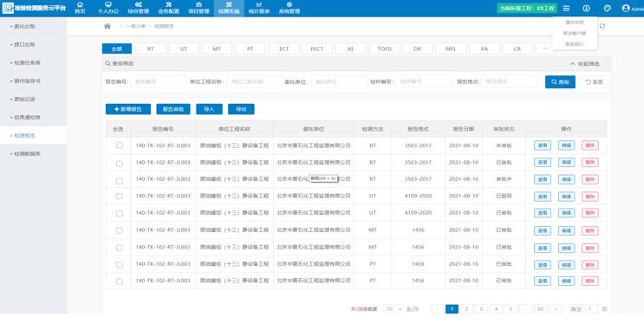Viewport: 644px width, 323px height.
Task: Click the circled info icon in the header
Action: (586, 8)
